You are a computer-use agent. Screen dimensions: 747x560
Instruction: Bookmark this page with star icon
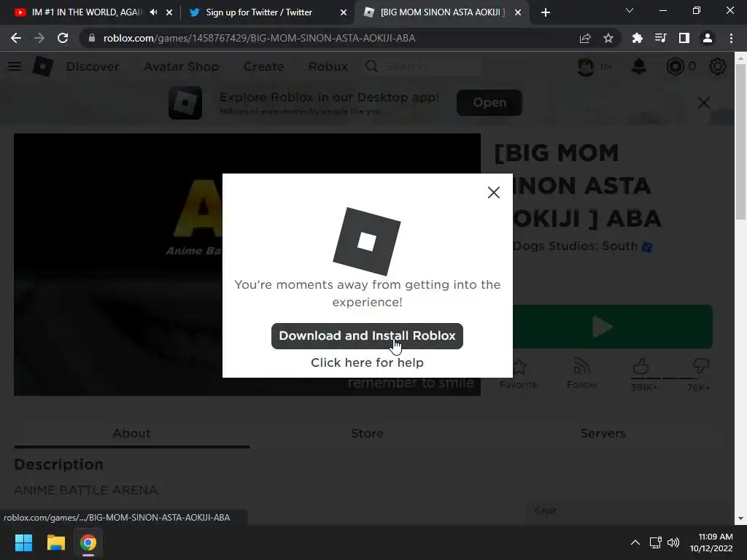(608, 38)
